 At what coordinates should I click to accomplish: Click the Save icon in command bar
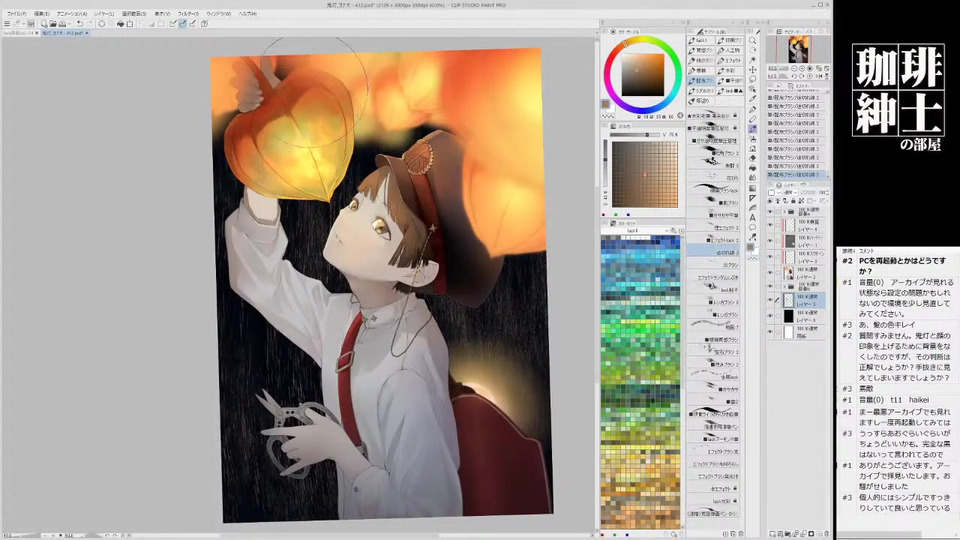tap(62, 24)
